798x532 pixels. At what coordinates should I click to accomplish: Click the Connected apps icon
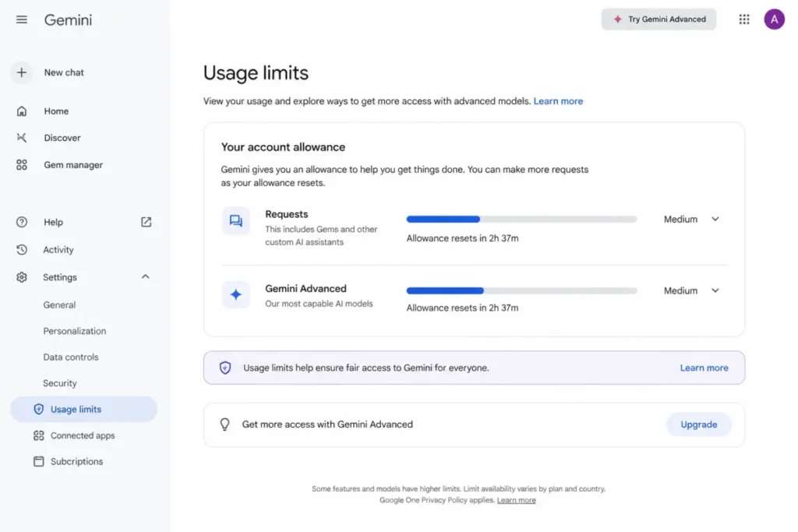[x=39, y=435]
